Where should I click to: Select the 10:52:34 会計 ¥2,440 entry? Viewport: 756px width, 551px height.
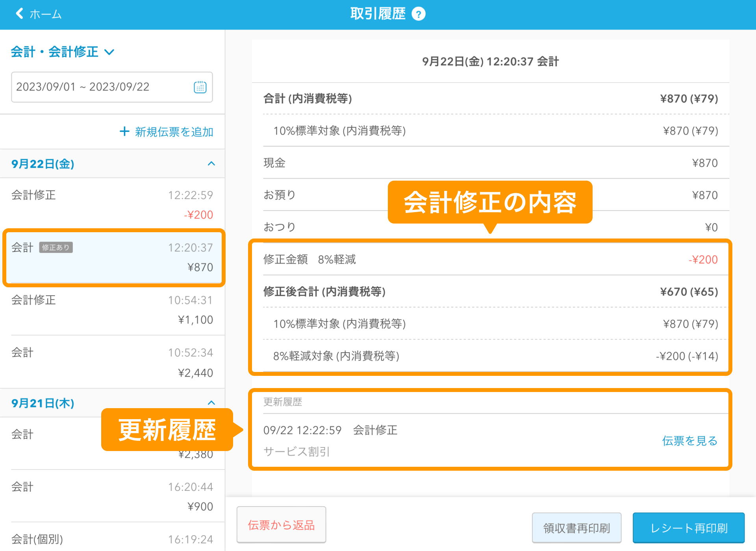click(x=112, y=362)
